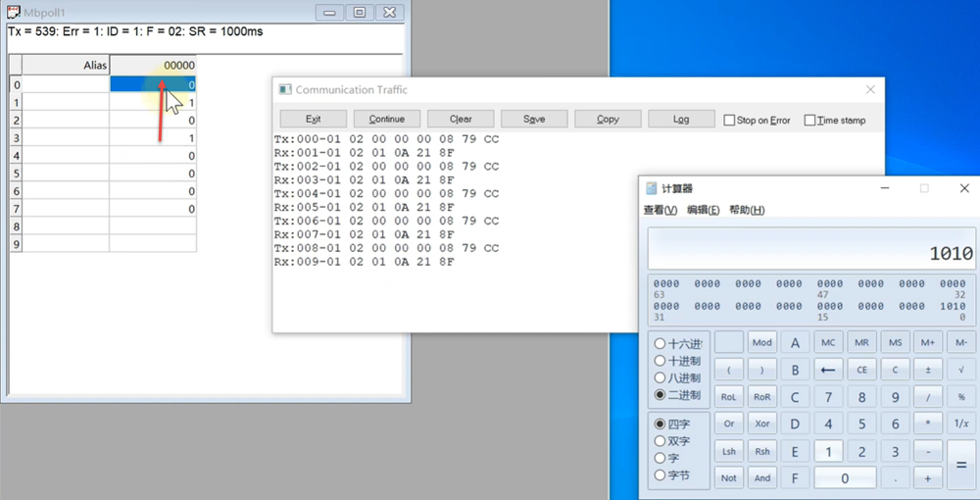Click the calculator equals button
The height and width of the screenshot is (500, 980).
[961, 465]
